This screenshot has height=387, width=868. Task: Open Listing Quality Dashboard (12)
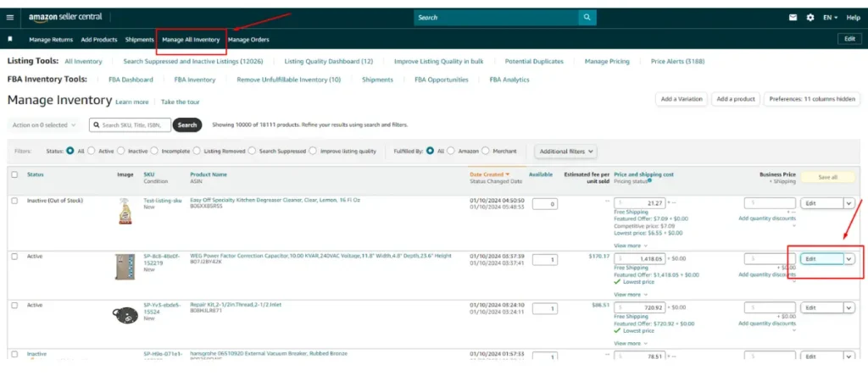tap(328, 61)
